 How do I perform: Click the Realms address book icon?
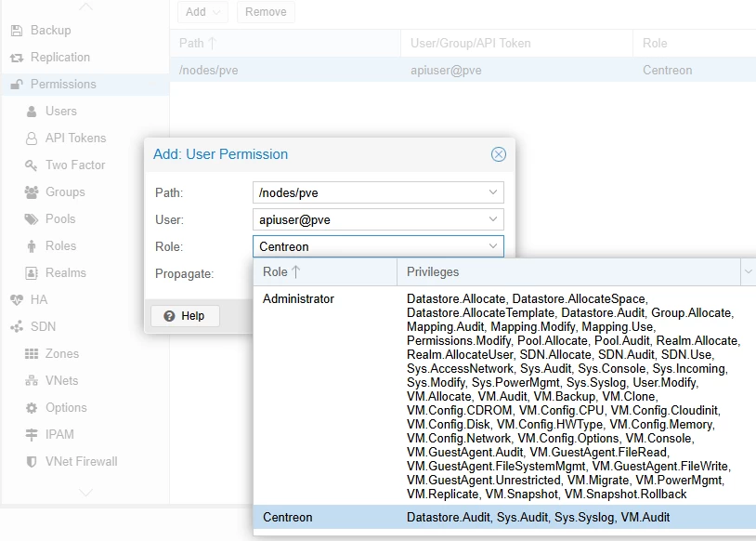pyautogui.click(x=32, y=273)
